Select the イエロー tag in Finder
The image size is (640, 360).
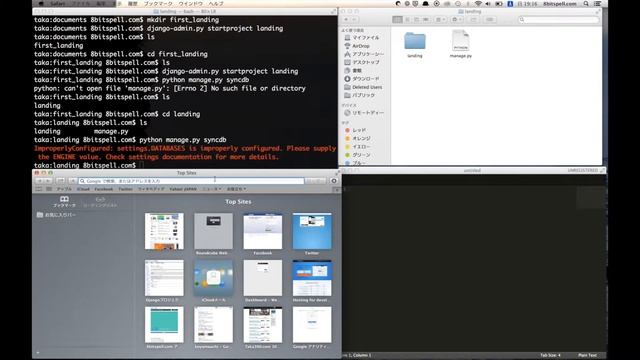tap(358, 147)
